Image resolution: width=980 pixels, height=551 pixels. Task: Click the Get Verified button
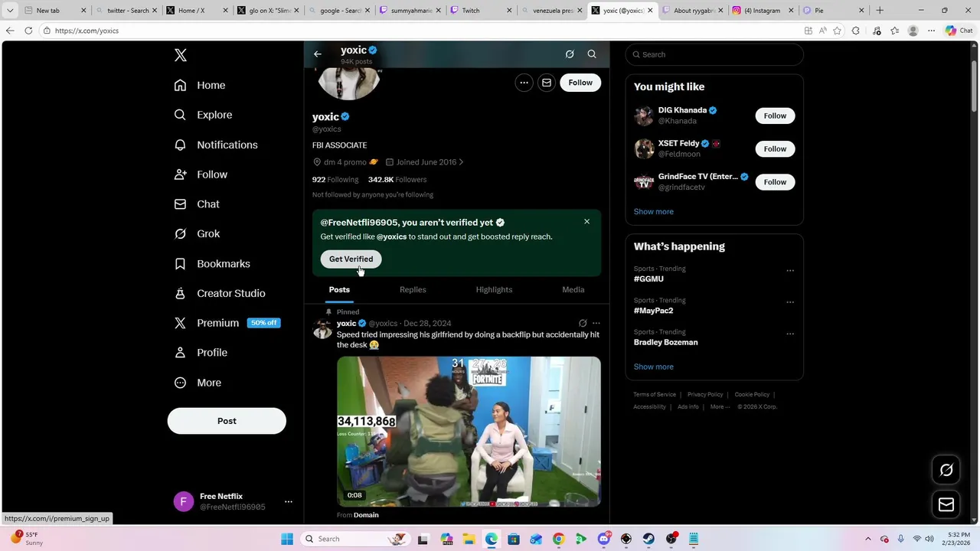[351, 259]
